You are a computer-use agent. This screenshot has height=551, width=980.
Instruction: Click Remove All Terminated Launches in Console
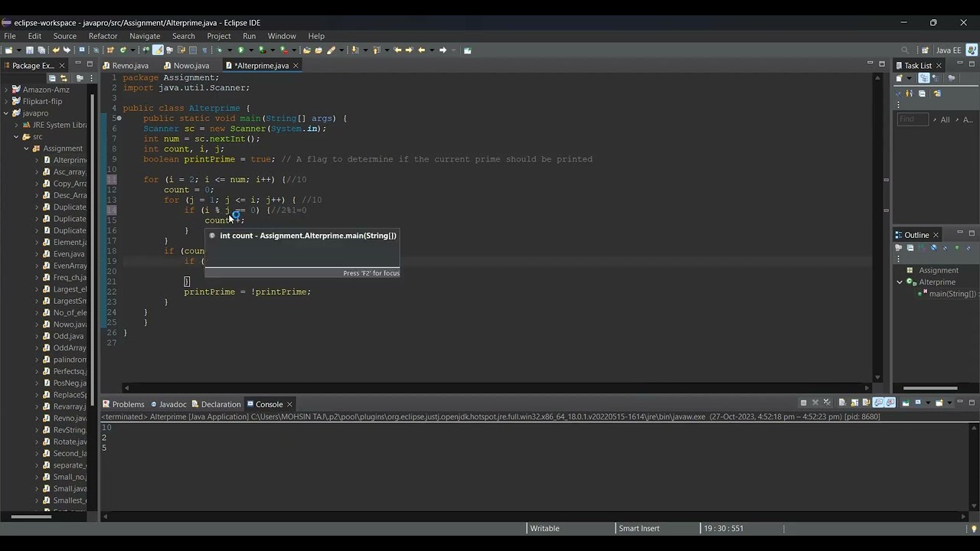pos(826,403)
